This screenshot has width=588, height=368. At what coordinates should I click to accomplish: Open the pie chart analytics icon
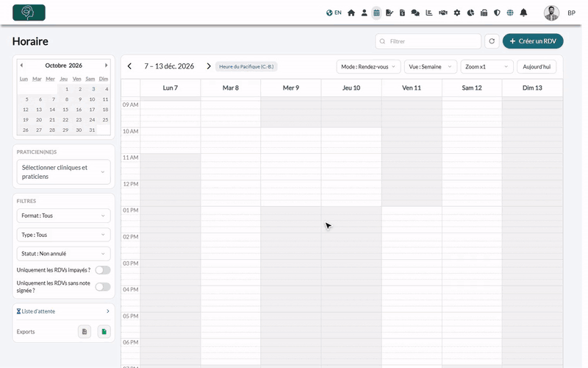tap(470, 13)
